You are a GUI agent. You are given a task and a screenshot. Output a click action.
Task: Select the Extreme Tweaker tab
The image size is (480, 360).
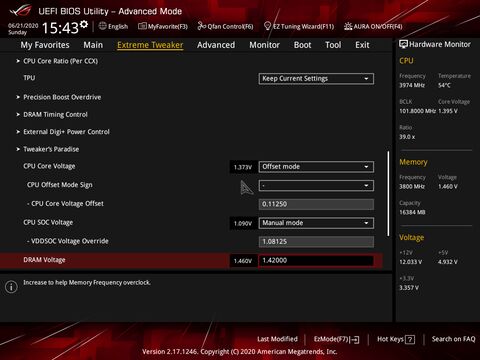[x=150, y=45]
